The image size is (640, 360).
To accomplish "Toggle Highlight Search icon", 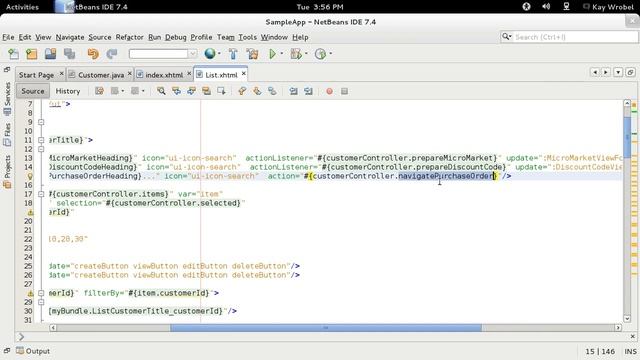I will click(x=207, y=91).
